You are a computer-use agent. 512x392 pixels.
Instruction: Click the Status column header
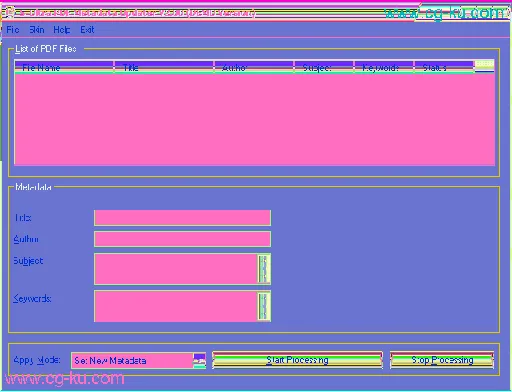pyautogui.click(x=444, y=67)
